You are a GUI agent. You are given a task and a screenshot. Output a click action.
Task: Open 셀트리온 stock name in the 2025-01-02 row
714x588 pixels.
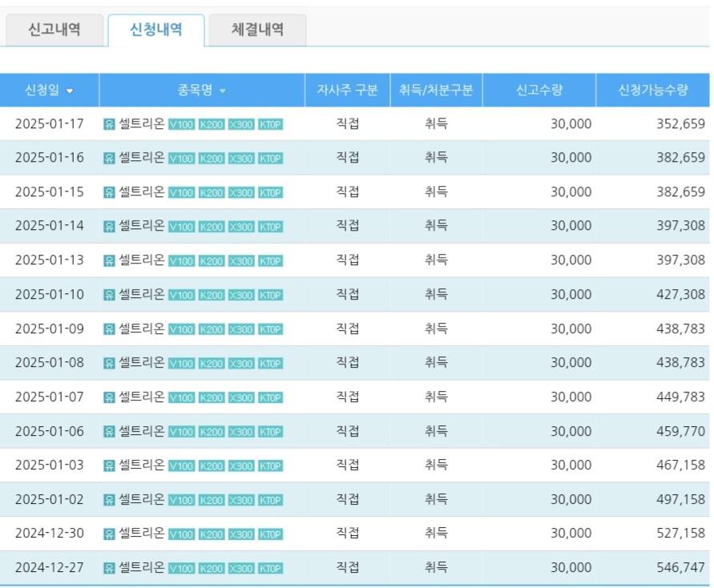(x=142, y=499)
